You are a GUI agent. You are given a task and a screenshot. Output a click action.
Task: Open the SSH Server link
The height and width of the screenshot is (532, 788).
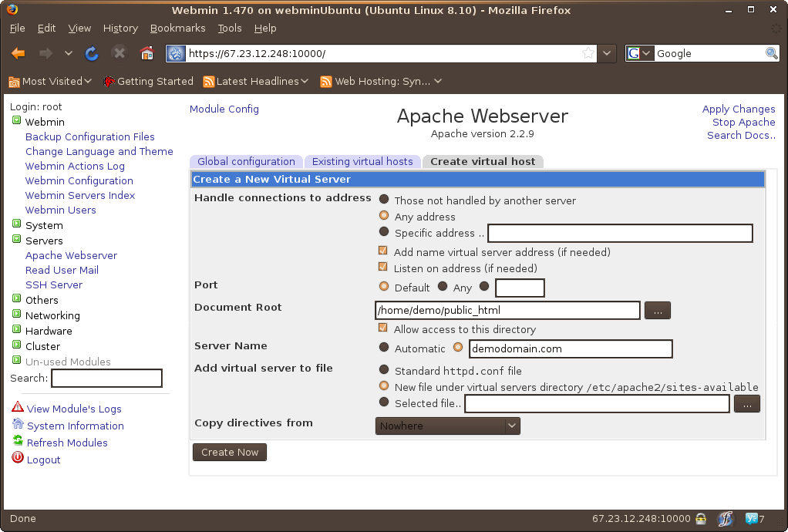(x=54, y=285)
